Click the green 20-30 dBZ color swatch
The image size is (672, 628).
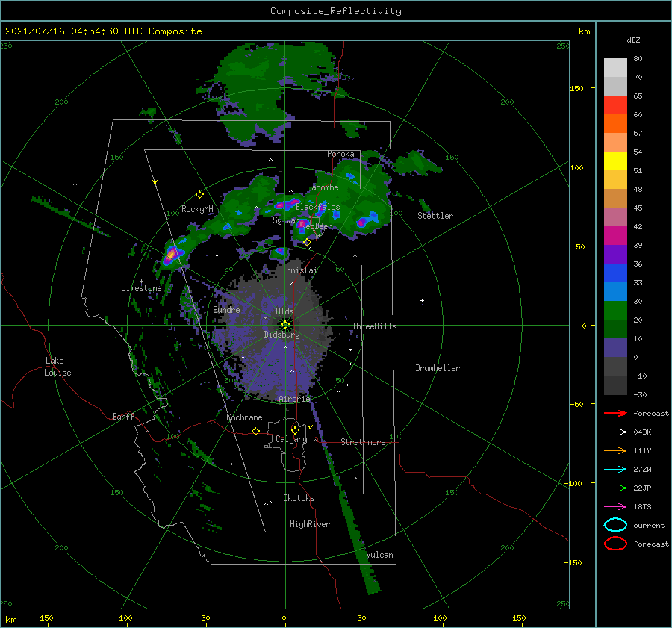click(x=615, y=311)
